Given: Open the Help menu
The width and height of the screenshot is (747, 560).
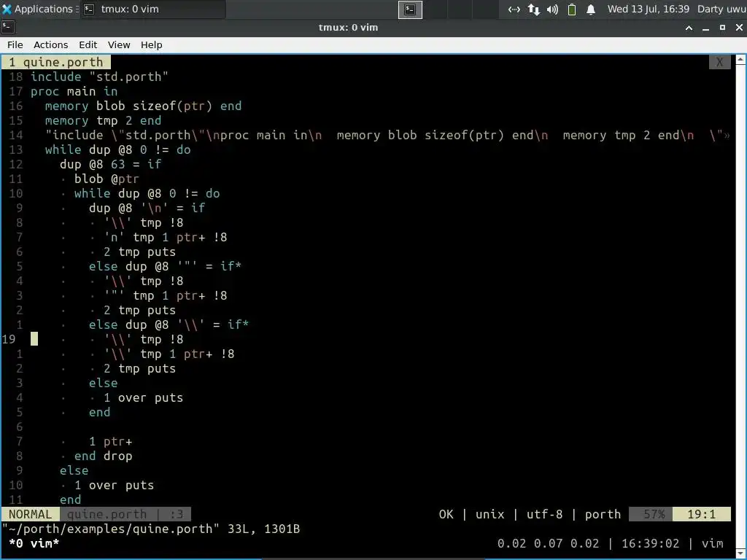Looking at the screenshot, I should 152,44.
